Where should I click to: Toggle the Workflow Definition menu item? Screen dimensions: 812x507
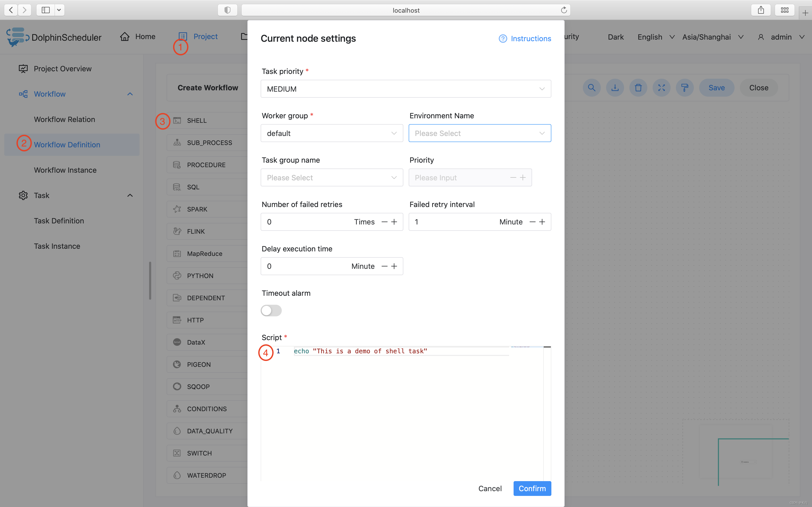coord(67,144)
